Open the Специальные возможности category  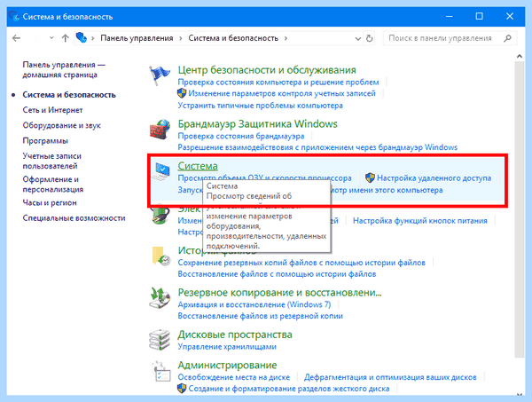(x=74, y=218)
